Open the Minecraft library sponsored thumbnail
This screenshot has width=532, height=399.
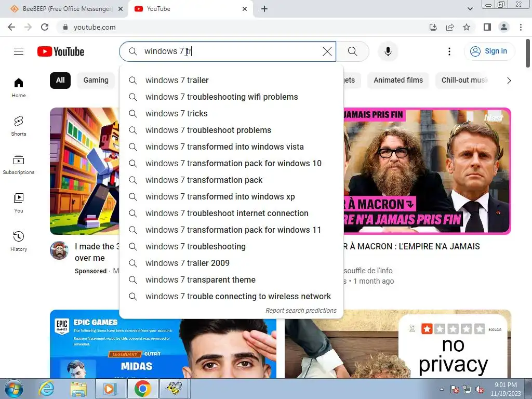pyautogui.click(x=85, y=171)
